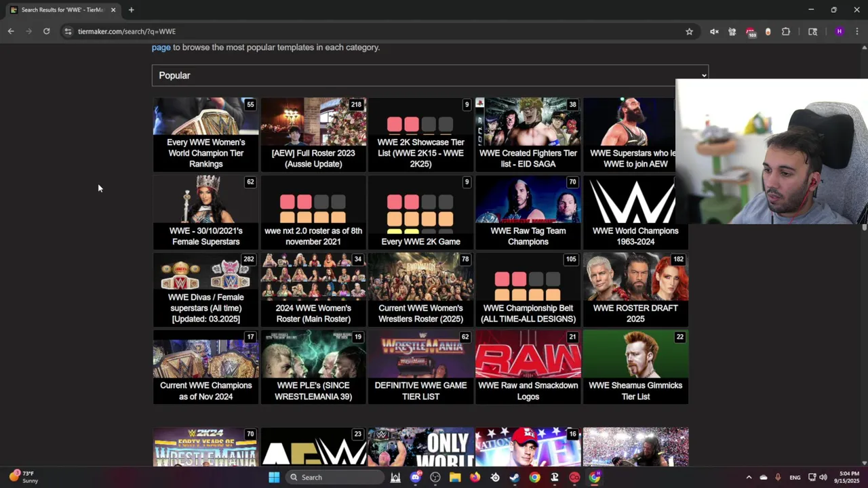Open the weather widget showing 73°F Sunny
868x488 pixels.
[x=24, y=477]
